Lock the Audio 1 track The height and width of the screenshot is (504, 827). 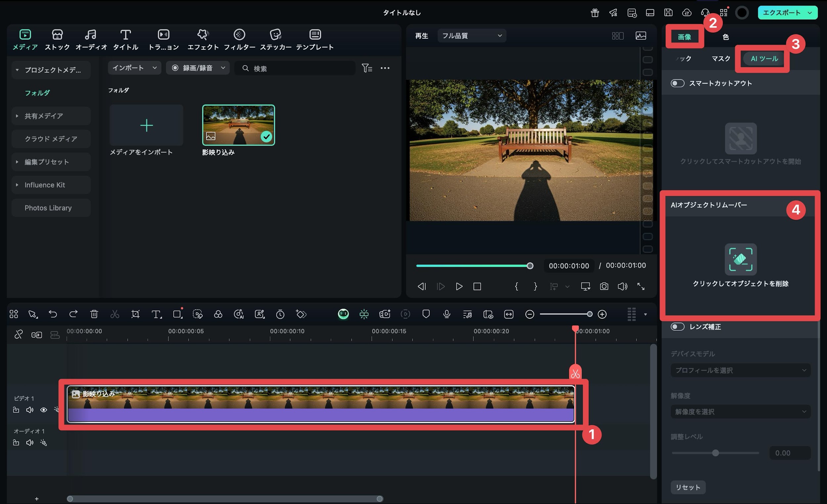(x=16, y=442)
